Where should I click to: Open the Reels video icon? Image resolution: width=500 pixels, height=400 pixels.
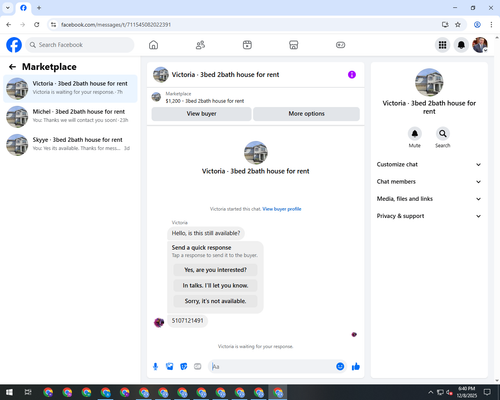coord(247,45)
